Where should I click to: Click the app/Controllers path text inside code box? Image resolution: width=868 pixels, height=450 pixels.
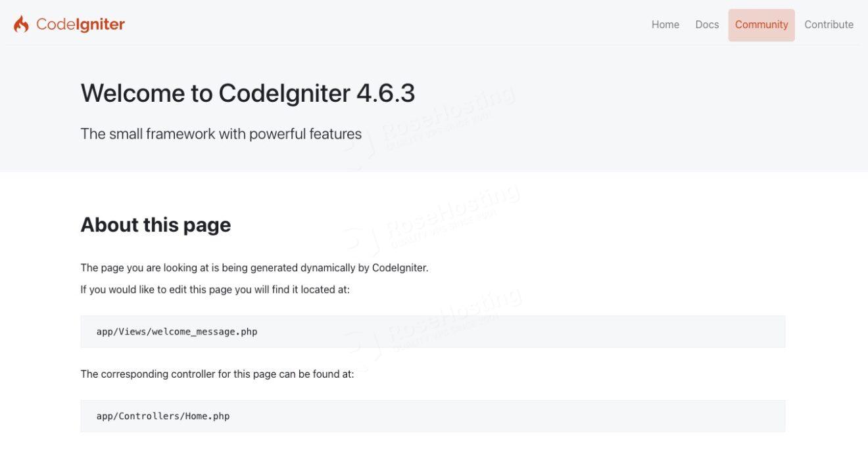click(x=162, y=416)
